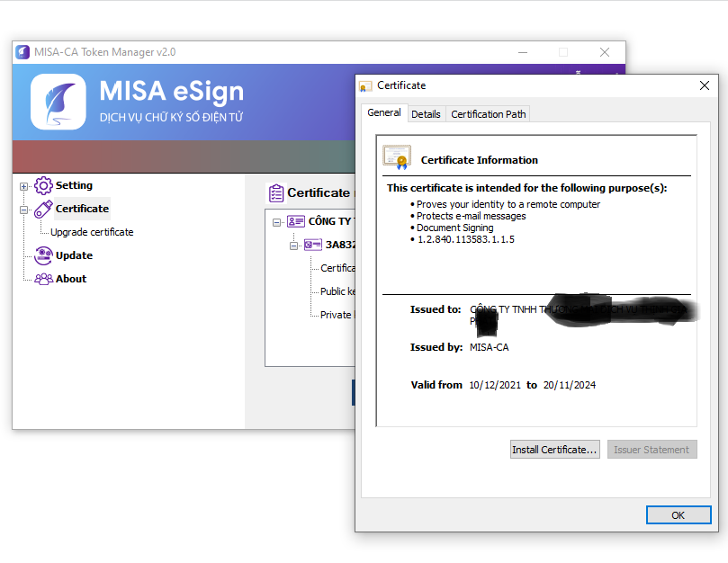
Task: Click the Document Signing purpose line
Action: (455, 228)
